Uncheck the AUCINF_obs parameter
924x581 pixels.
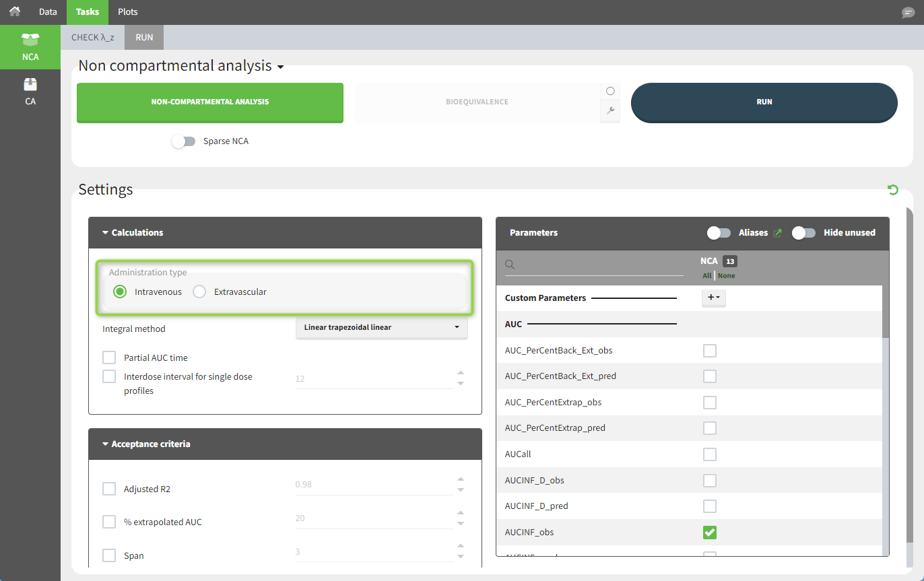pos(710,533)
